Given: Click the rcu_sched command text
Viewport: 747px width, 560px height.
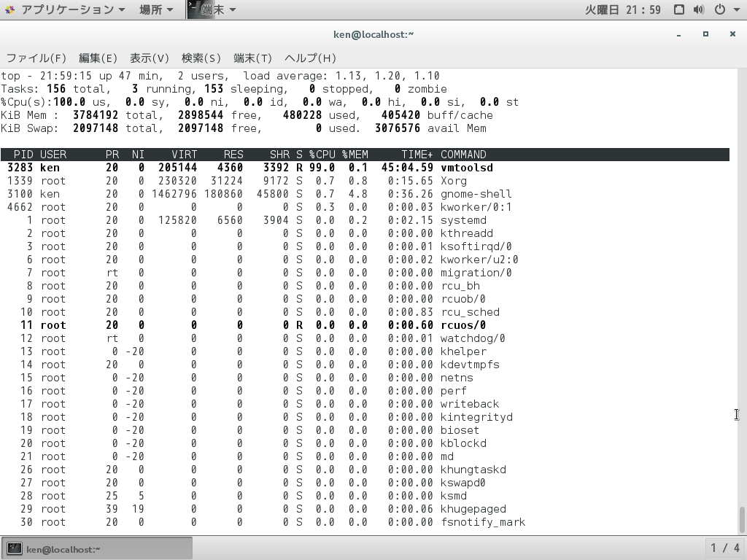Looking at the screenshot, I should (470, 312).
